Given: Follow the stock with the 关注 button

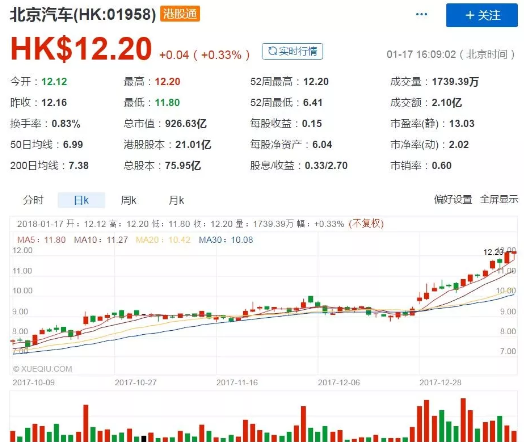Looking at the screenshot, I should click(x=482, y=15).
